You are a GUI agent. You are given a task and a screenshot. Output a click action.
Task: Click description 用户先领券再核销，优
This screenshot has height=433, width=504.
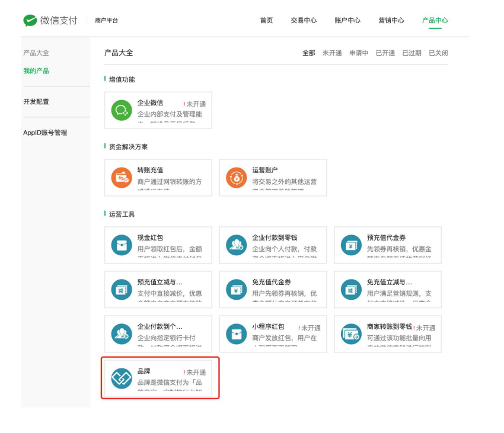(x=285, y=293)
